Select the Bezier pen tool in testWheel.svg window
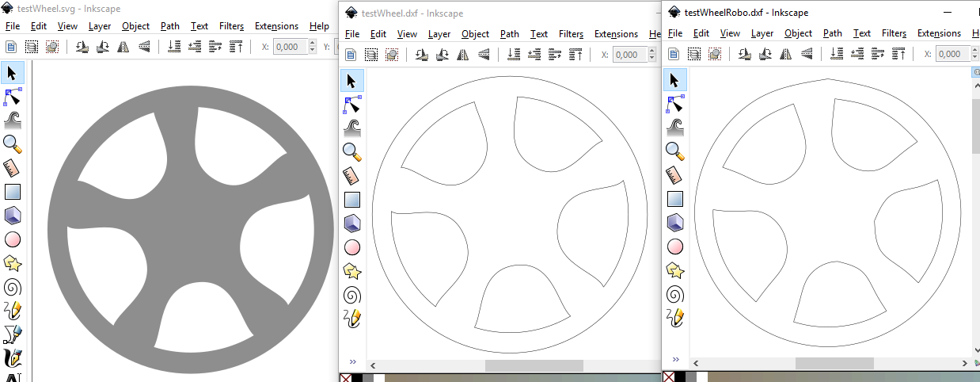The height and width of the screenshot is (382, 980). [x=12, y=334]
